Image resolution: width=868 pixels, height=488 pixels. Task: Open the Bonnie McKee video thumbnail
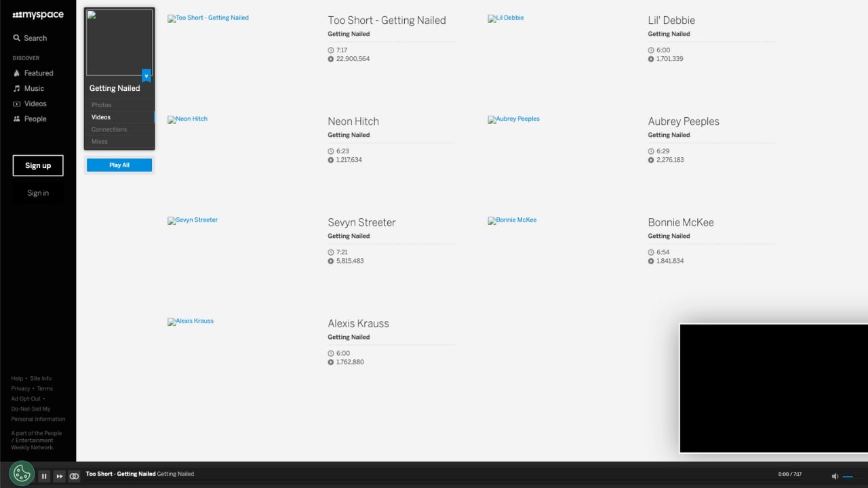coord(513,220)
